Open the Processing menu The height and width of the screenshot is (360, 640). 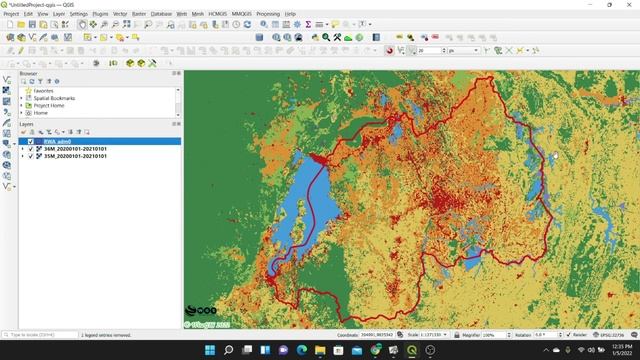pos(268,14)
